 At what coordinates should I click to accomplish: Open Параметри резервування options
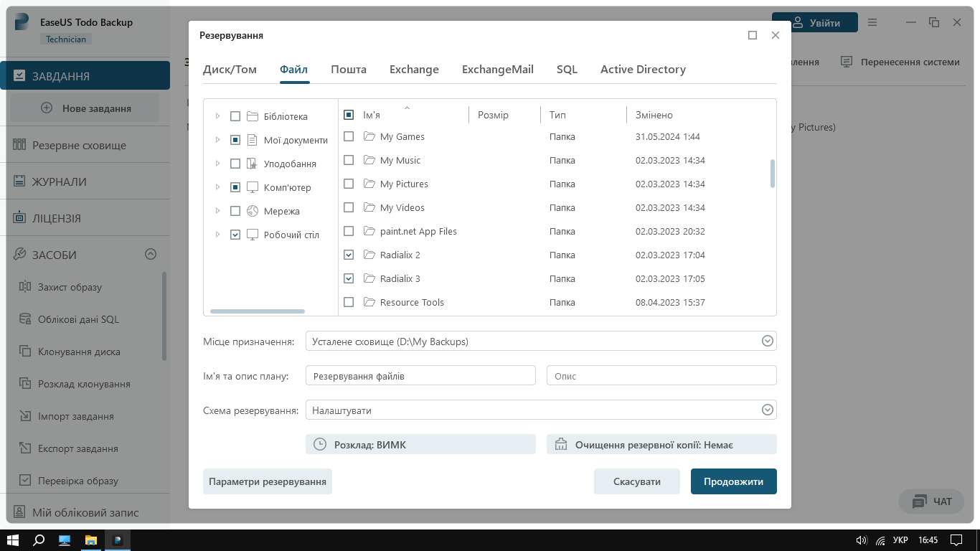(268, 481)
